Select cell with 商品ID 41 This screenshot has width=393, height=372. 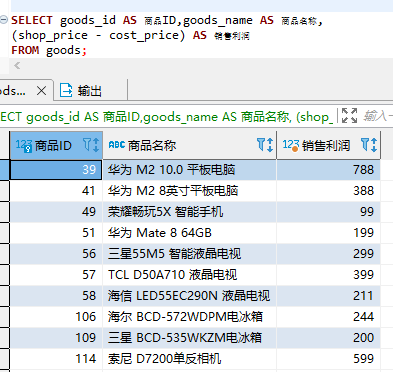[56, 191]
